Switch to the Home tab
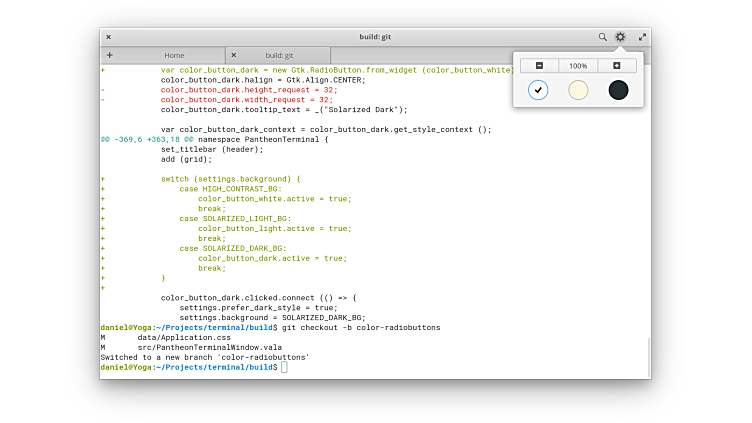The width and height of the screenshot is (752, 423). (x=174, y=55)
